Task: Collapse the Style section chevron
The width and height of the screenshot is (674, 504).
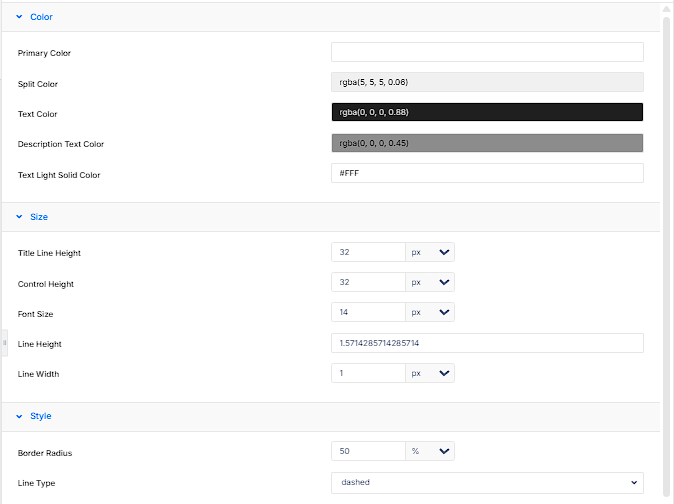Action: pos(19,416)
